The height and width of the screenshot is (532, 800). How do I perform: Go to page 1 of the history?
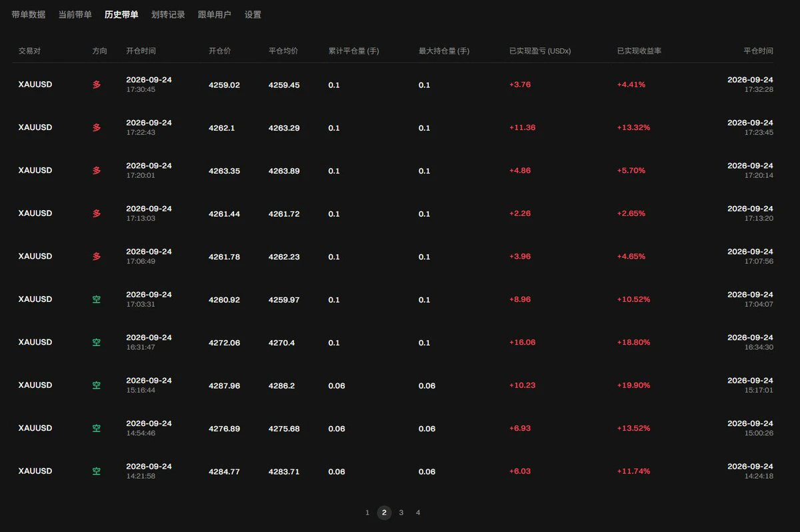tap(367, 513)
